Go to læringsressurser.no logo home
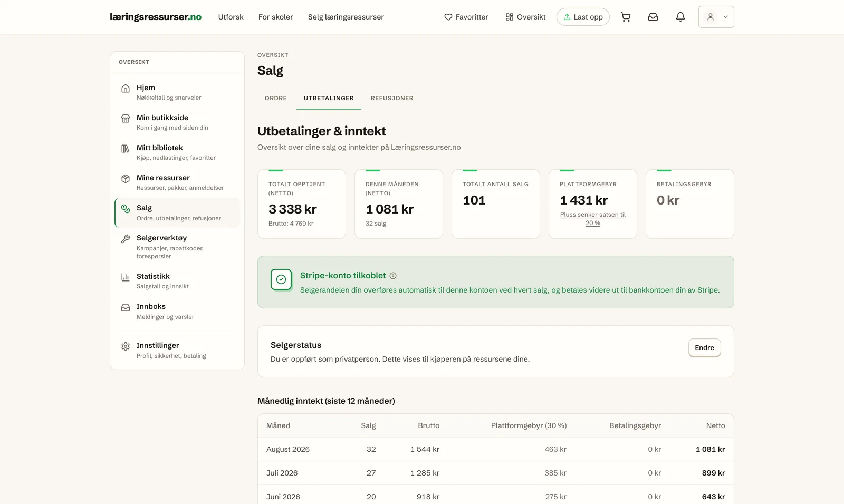 pyautogui.click(x=156, y=17)
